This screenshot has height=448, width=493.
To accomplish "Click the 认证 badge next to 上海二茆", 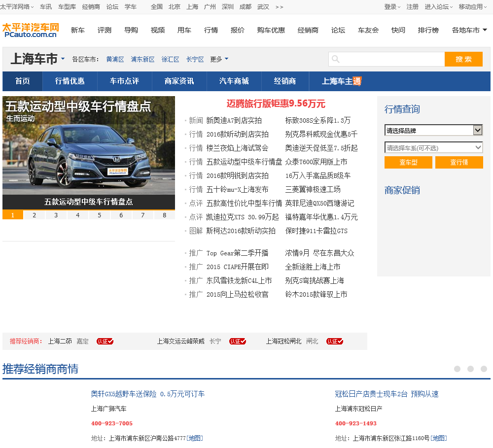I will tap(105, 341).
